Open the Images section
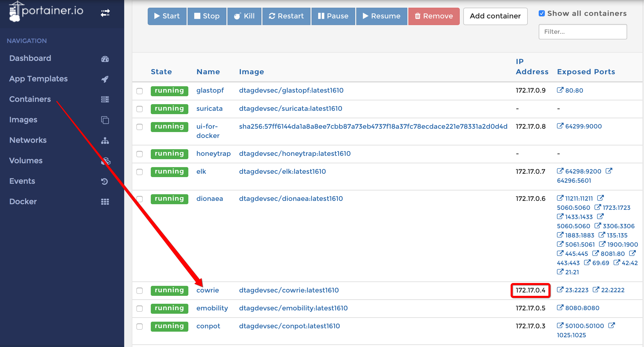644x347 pixels. pyautogui.click(x=23, y=120)
